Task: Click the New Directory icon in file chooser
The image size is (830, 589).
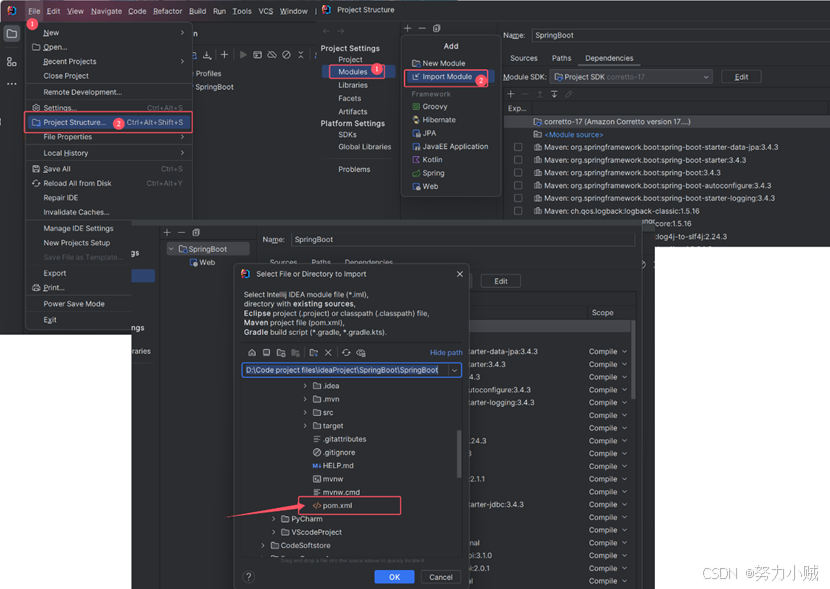Action: point(313,353)
